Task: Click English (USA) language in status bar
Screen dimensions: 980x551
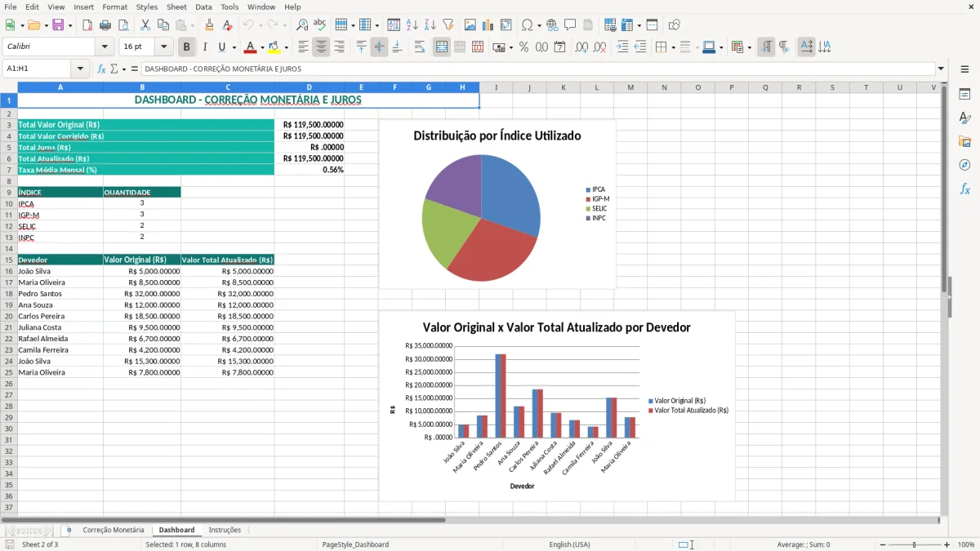Action: pyautogui.click(x=569, y=544)
